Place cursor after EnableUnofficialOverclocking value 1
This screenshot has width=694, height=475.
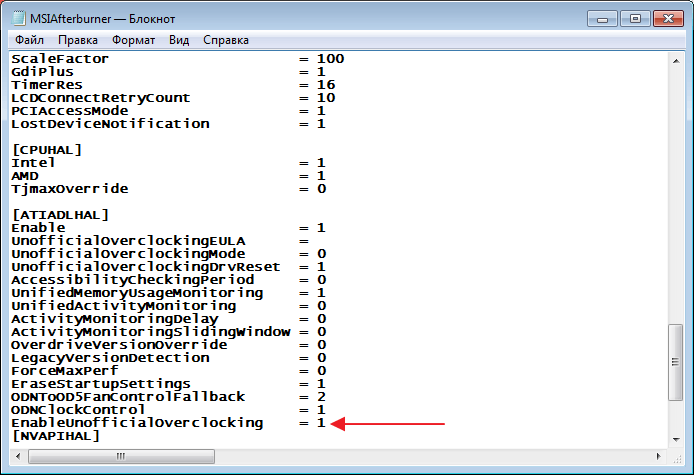pyautogui.click(x=326, y=424)
